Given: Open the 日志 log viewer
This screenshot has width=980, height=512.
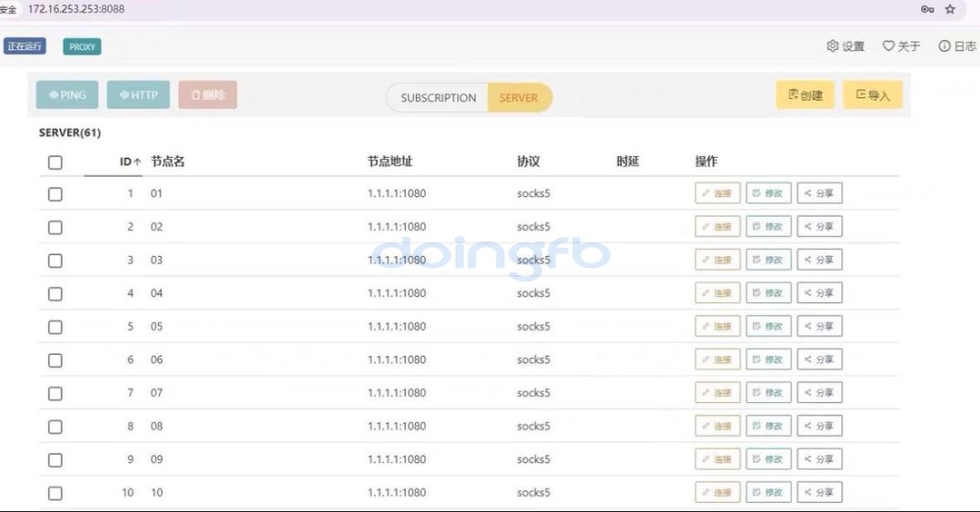Looking at the screenshot, I should [957, 46].
